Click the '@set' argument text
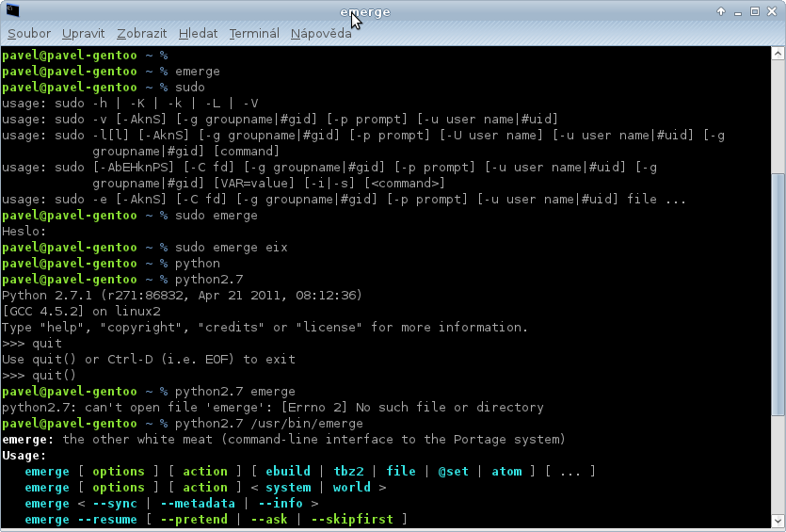Screen dimensions: 786x532 [453, 472]
